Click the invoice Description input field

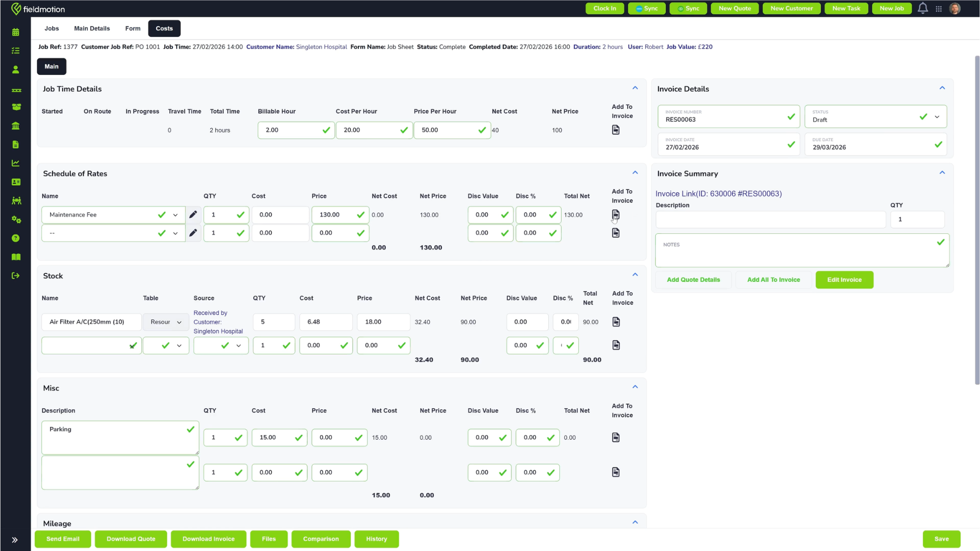click(771, 220)
